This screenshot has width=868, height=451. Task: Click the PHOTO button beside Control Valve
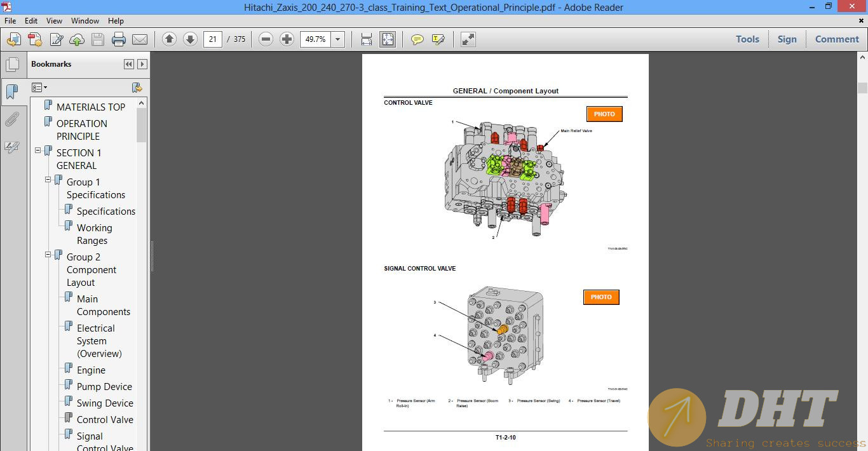click(604, 114)
